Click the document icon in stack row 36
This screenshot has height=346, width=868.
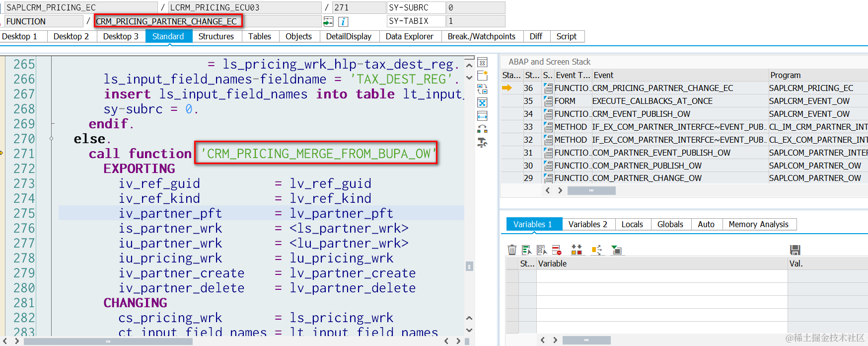pos(548,88)
